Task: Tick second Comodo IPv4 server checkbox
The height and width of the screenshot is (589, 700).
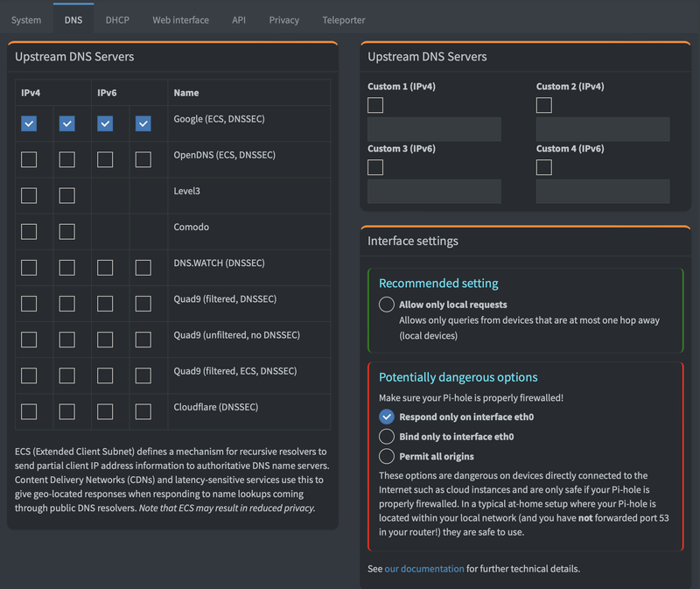Action: [x=67, y=232]
